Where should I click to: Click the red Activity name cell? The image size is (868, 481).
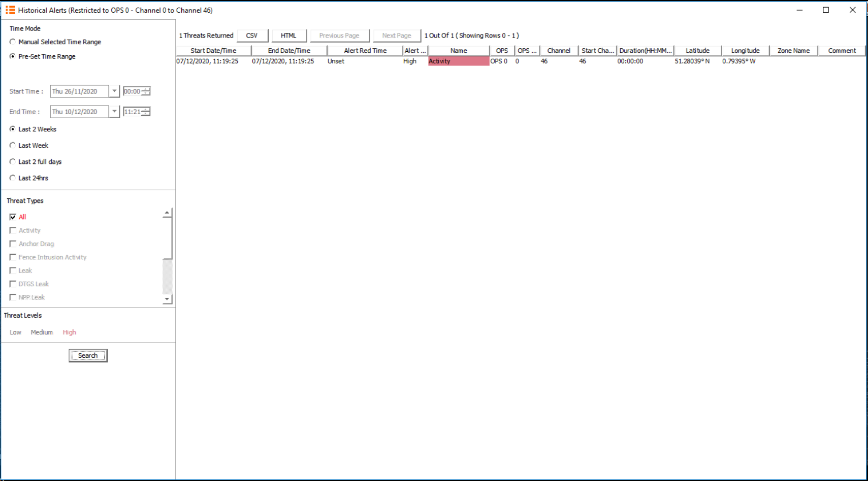coord(458,61)
